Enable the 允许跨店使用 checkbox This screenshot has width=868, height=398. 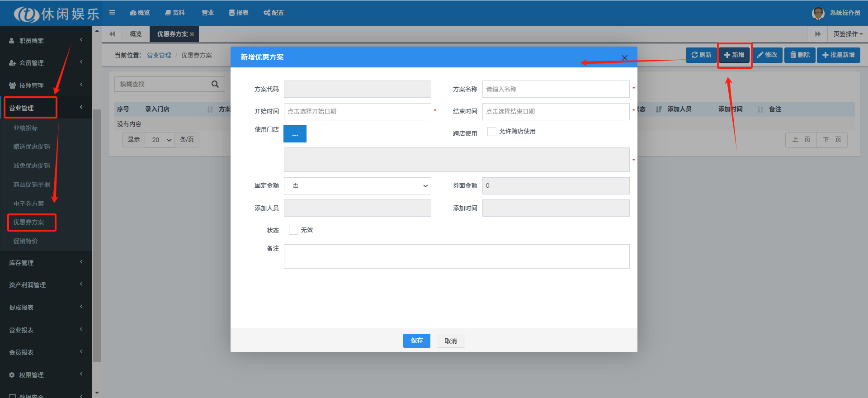coord(492,132)
